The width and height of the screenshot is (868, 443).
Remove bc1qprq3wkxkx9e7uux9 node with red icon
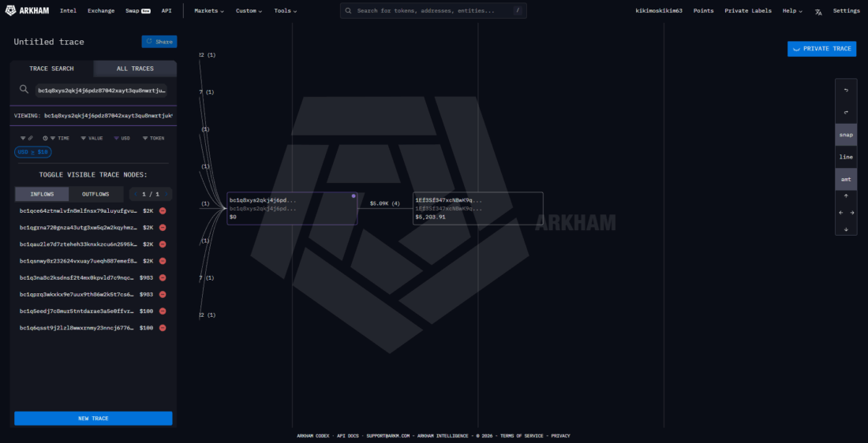coord(163,294)
